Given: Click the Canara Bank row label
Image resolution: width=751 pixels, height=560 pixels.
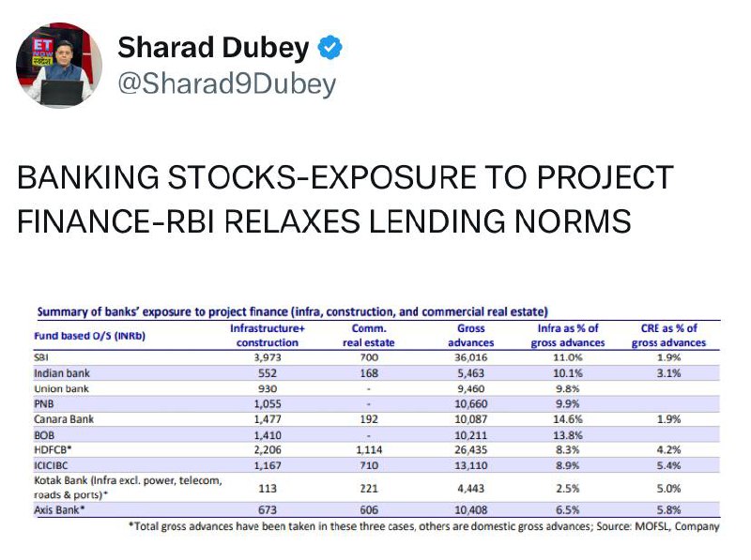Looking at the screenshot, I should coord(64,419).
